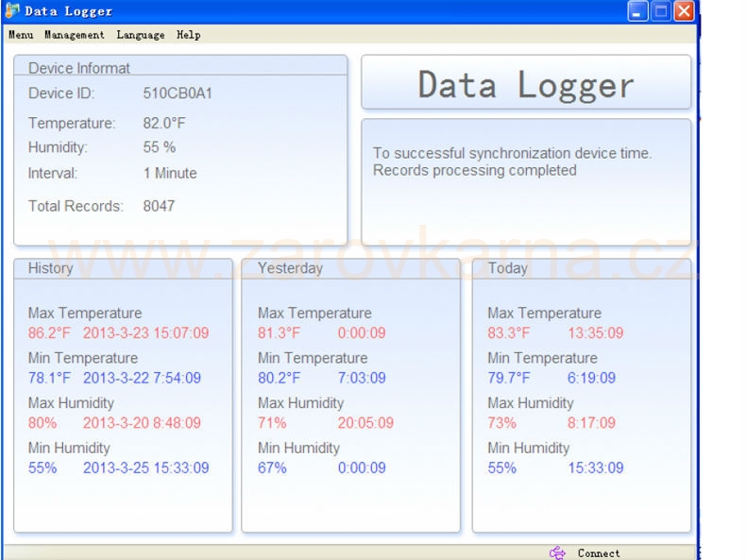746x560 pixels.
Task: Click the Connect status label
Action: tap(599, 552)
